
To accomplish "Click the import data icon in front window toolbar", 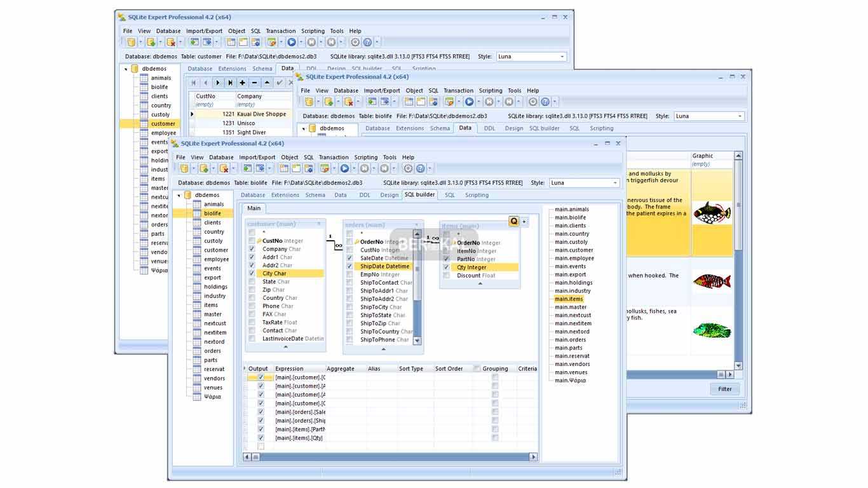I will (x=248, y=168).
